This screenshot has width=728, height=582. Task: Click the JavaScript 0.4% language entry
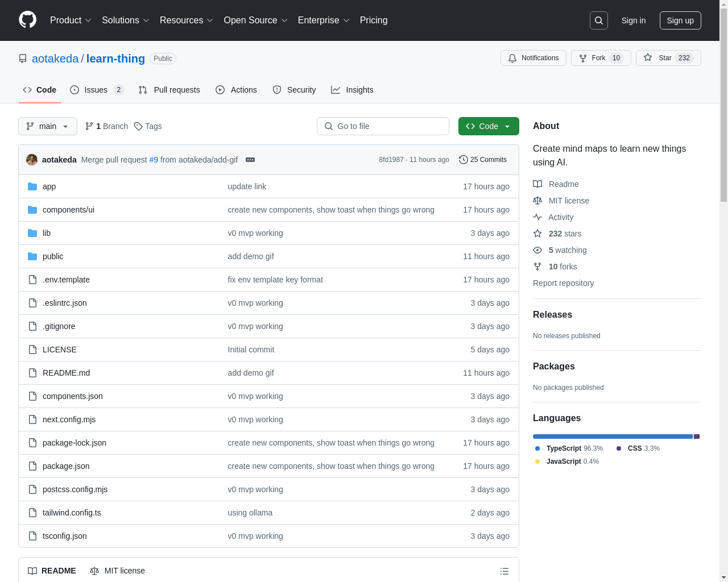click(567, 462)
